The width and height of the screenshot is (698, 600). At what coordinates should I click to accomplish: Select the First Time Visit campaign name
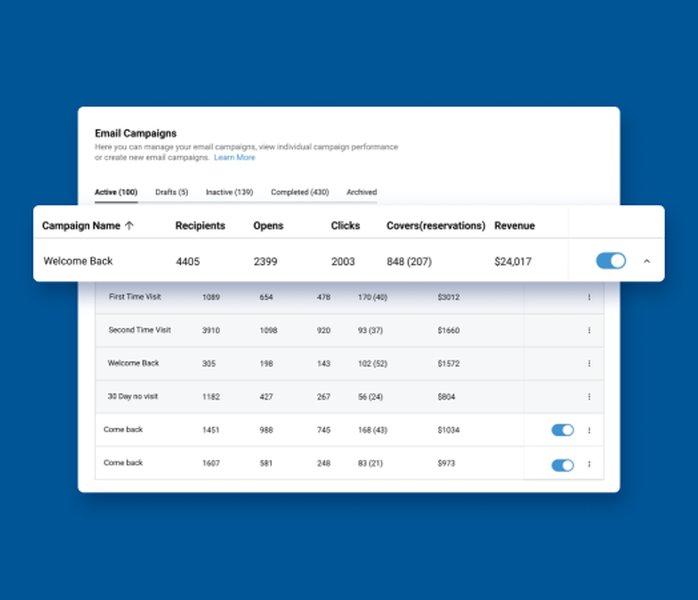click(135, 297)
